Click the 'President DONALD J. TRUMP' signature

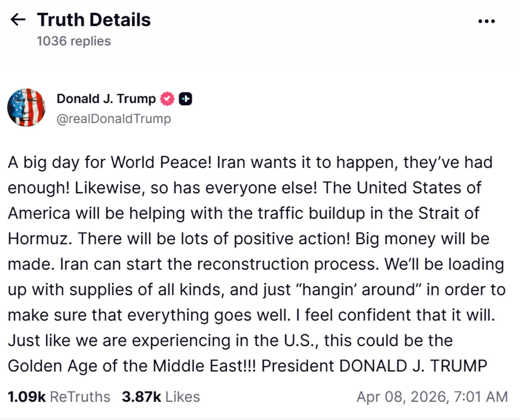(374, 366)
